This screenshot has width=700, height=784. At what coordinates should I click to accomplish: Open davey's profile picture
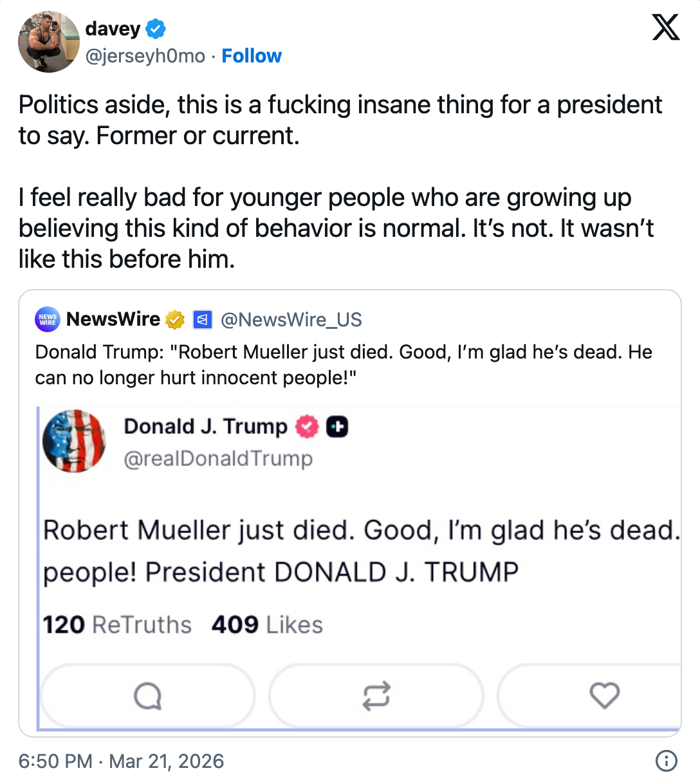48,42
